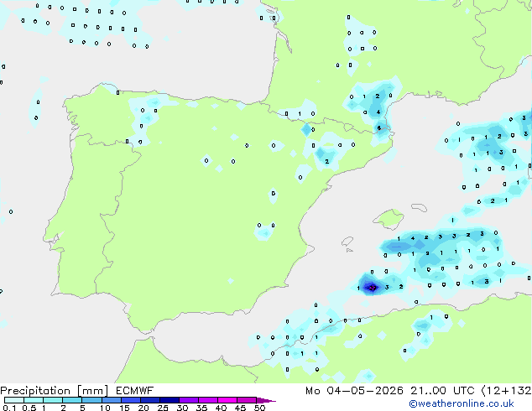
Task: Click the 0.1–0.5 mm legend swatch
Action: [x=14, y=400]
